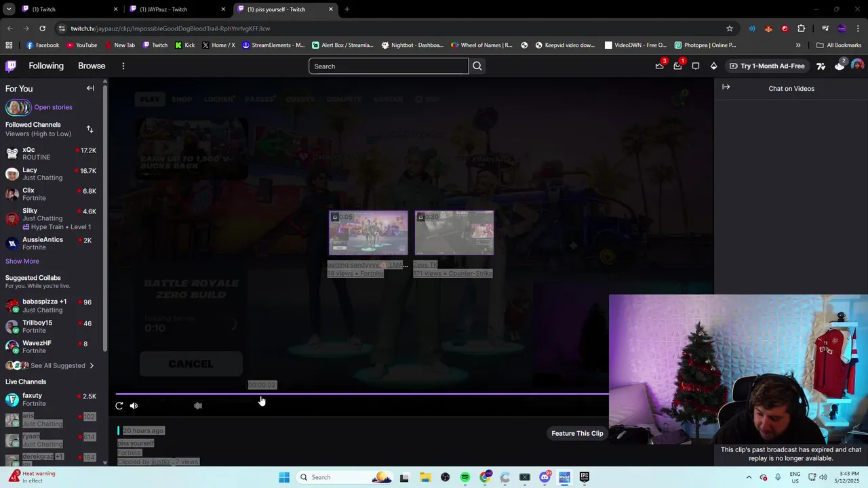Open the three-dot more menu in Twitch header

123,66
